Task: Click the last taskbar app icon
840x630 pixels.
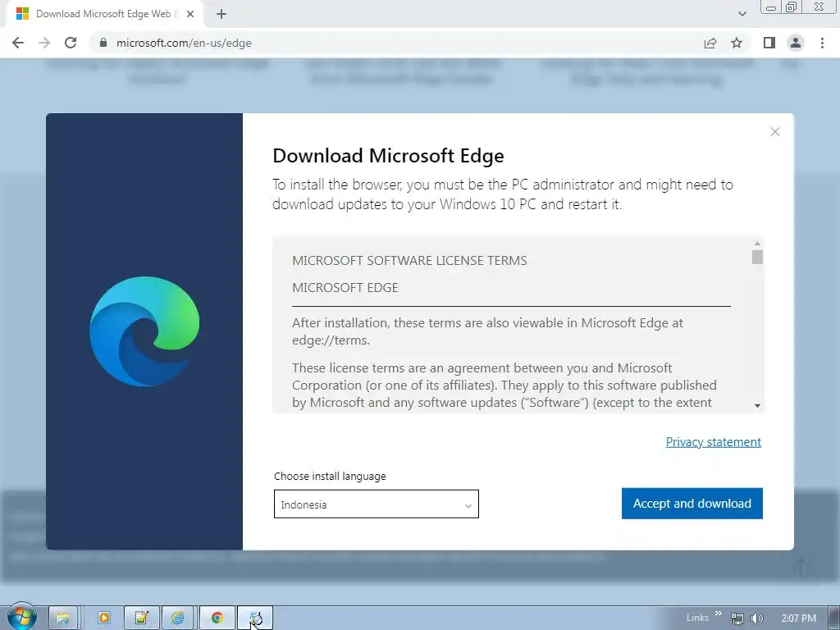Action: click(x=256, y=619)
